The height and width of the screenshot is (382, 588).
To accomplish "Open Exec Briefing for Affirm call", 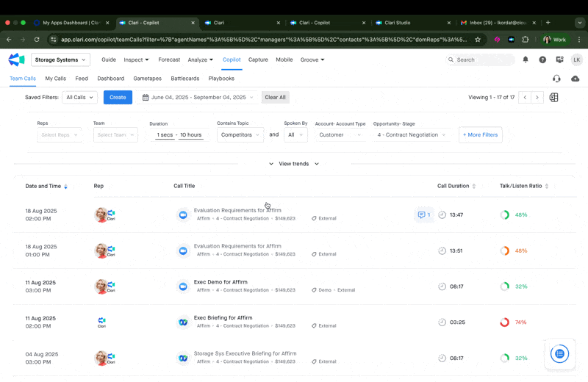I will point(223,318).
